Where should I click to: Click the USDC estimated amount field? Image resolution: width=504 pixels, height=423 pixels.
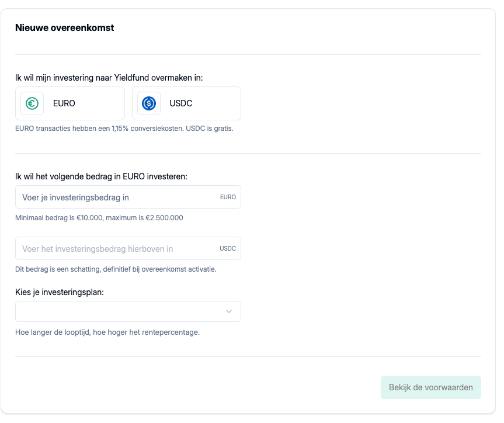[x=128, y=249]
